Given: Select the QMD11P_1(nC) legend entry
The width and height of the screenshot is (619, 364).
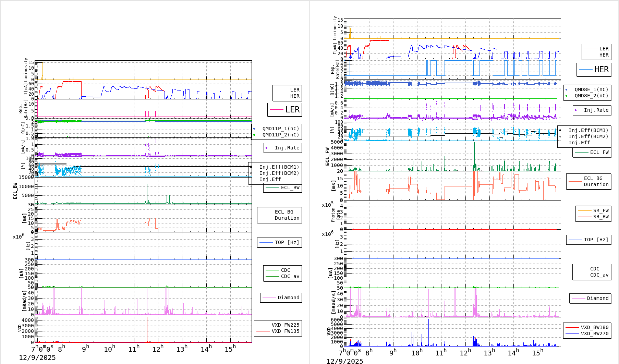Looking at the screenshot, I should click(280, 129).
